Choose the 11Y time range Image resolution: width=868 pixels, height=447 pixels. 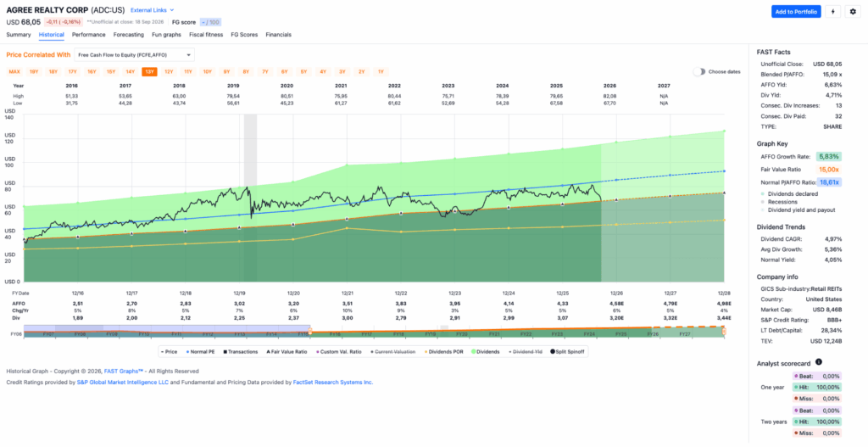click(x=188, y=71)
